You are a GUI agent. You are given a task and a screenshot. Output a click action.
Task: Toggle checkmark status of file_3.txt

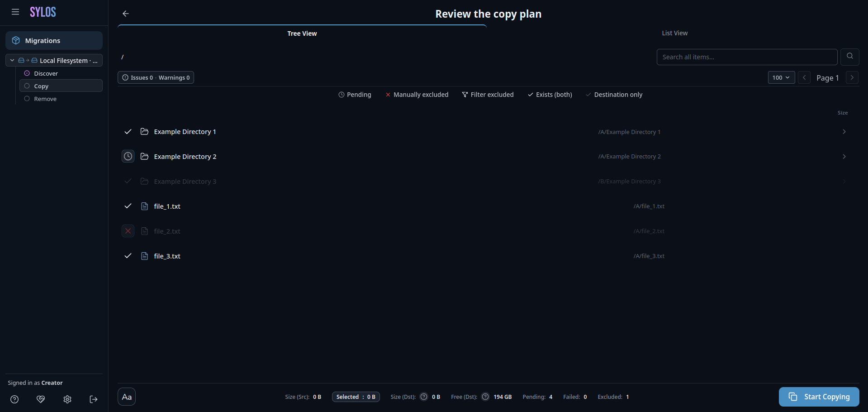pyautogui.click(x=128, y=256)
